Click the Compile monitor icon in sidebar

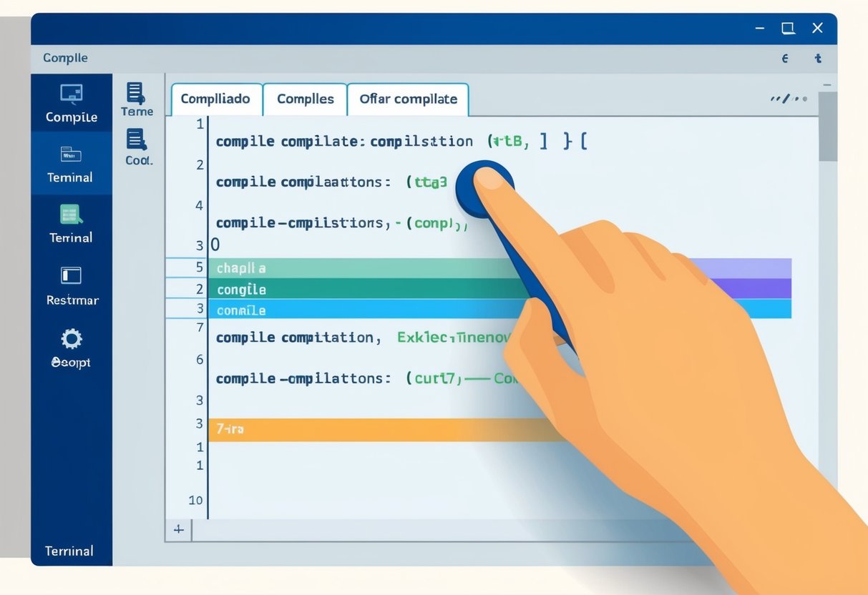(71, 94)
